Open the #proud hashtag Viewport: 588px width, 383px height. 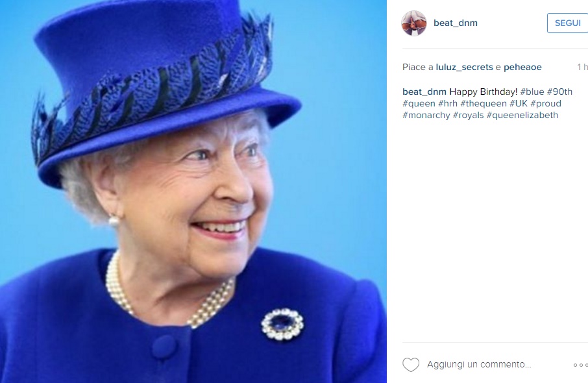[x=546, y=103]
